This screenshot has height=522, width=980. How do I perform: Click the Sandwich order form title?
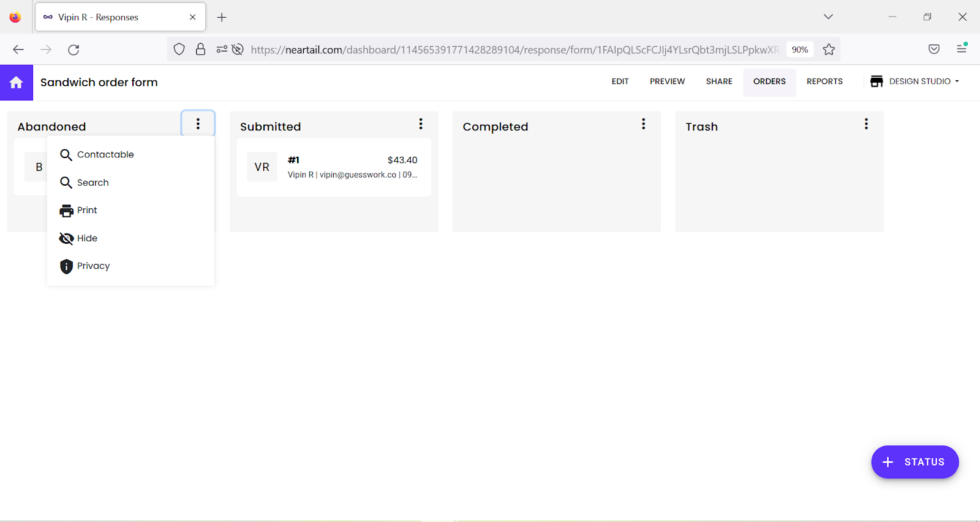click(99, 82)
